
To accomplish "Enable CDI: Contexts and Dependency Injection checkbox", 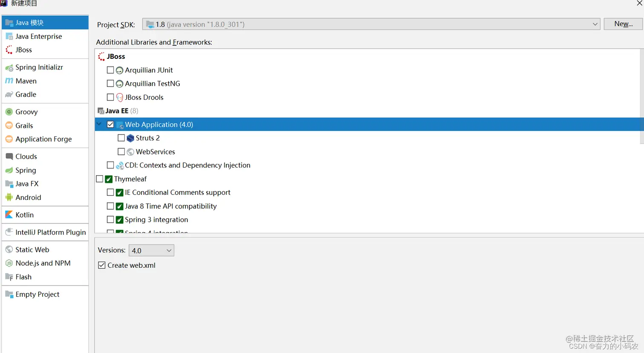I will pos(110,165).
